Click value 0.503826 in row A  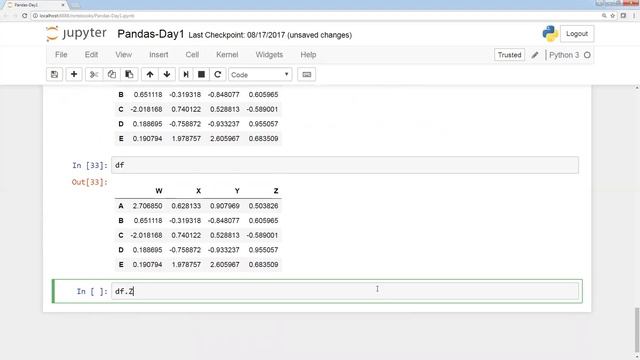[263, 206]
